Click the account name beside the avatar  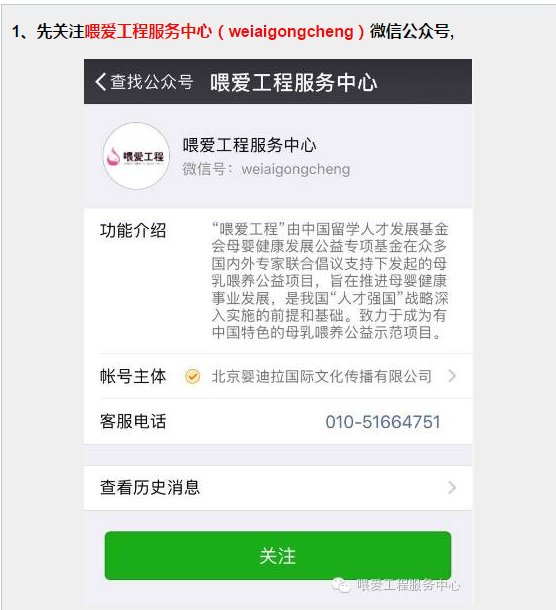click(249, 145)
